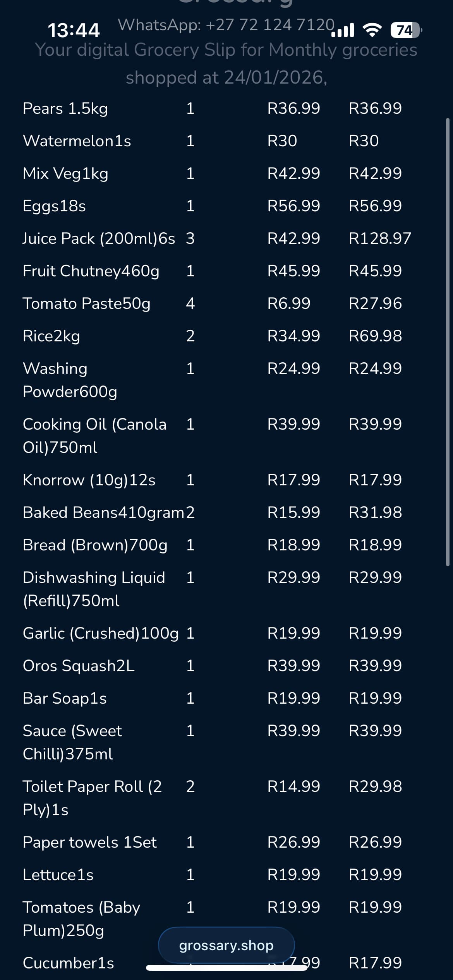Viewport: 453px width, 980px height.
Task: Tap the Tomatoes (Baby Plum)250g item
Action: click(81, 919)
